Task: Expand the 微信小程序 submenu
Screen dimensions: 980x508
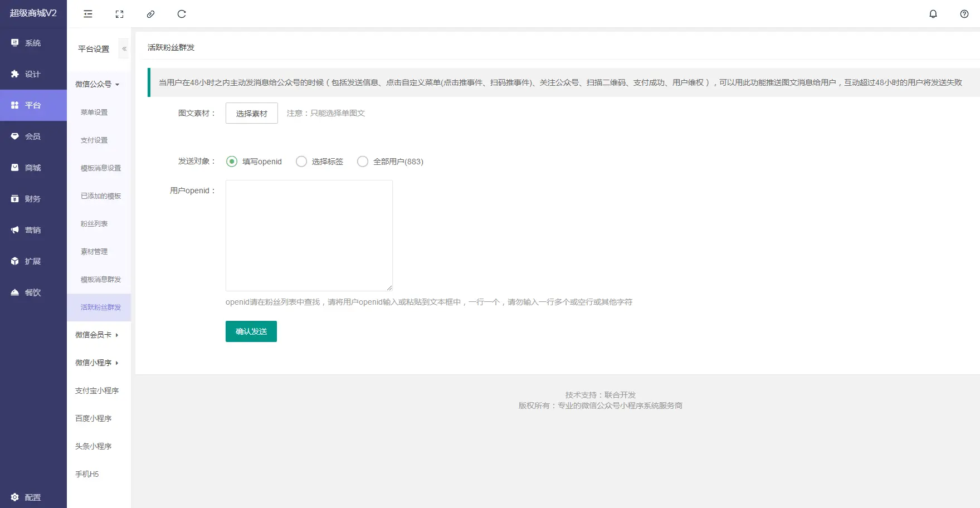Action: (99, 363)
